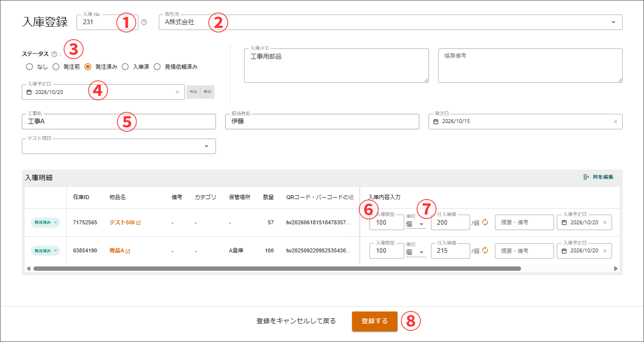Click 列を編集 to edit columns
This screenshot has width=644, height=342.
598,177
